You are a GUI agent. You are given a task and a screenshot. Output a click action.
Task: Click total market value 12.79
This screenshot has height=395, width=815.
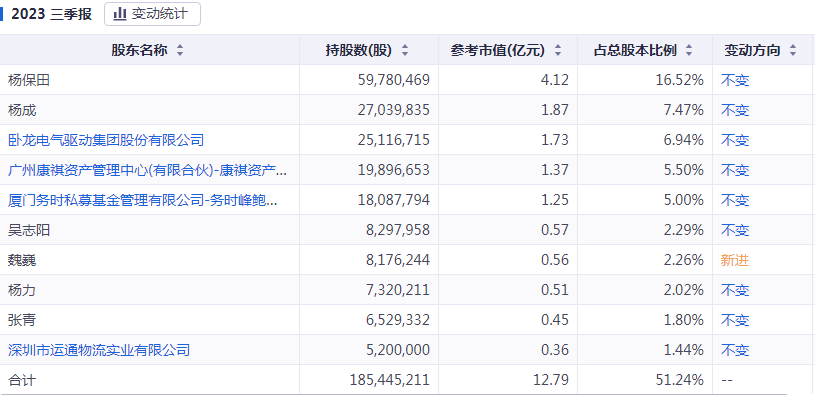552,380
